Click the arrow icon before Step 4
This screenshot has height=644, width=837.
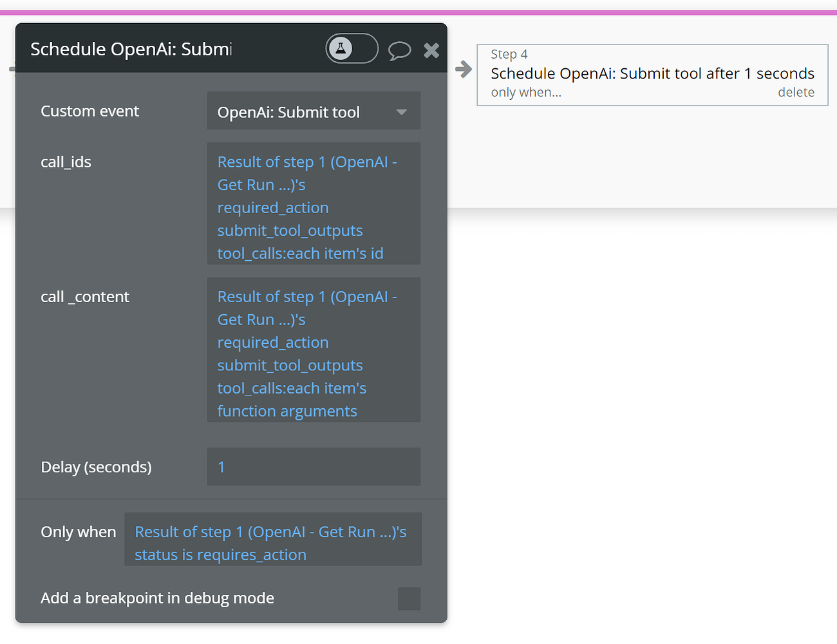[463, 69]
